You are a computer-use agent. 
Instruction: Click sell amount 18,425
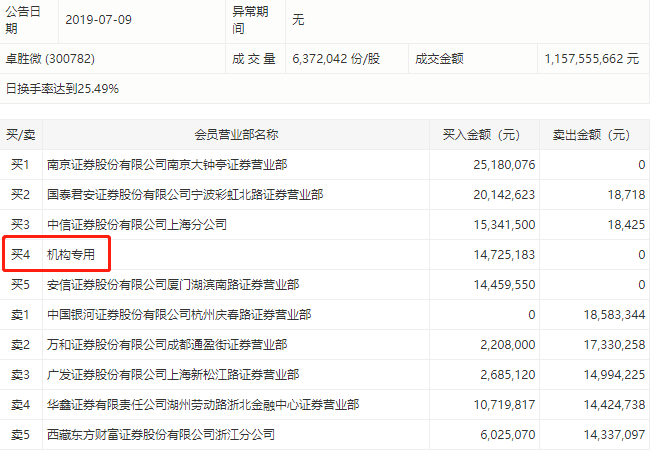pos(626,225)
